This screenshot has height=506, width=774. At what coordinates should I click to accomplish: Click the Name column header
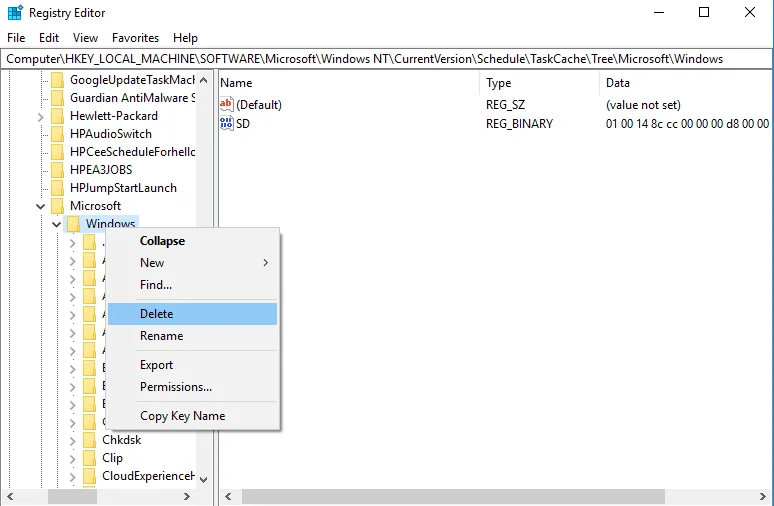(348, 83)
